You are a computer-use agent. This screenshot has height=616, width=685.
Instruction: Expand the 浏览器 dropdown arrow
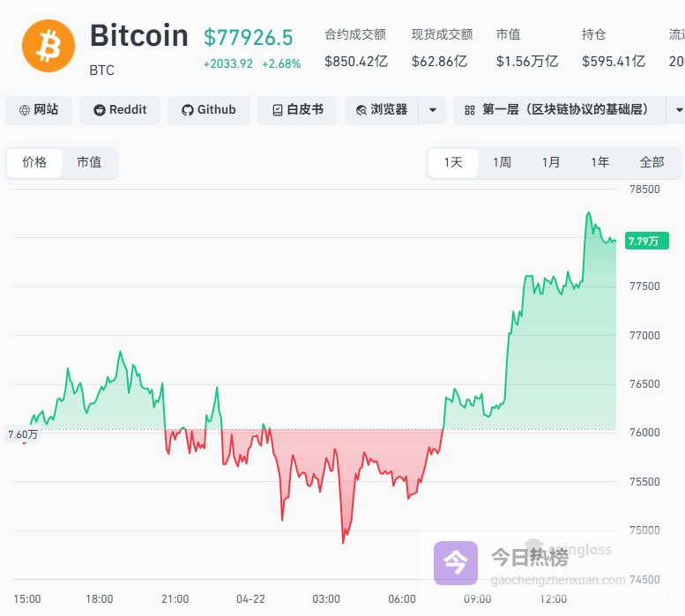(x=432, y=110)
